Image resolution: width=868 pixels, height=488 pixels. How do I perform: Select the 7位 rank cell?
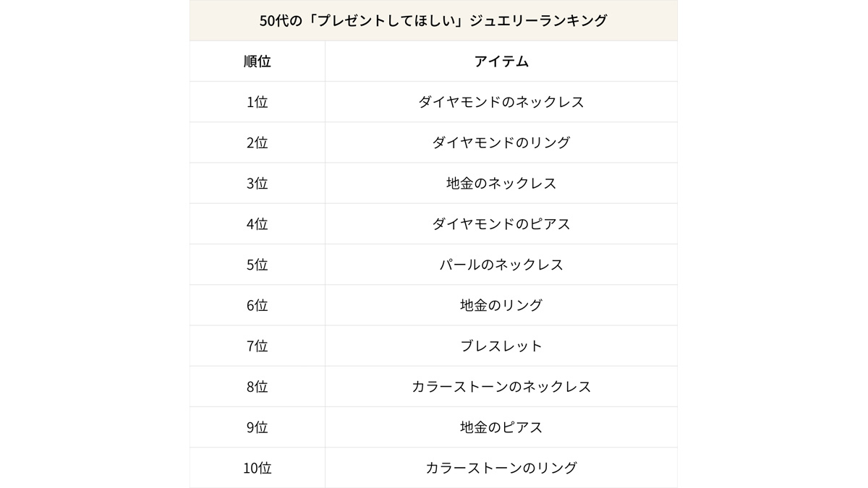[x=258, y=346]
